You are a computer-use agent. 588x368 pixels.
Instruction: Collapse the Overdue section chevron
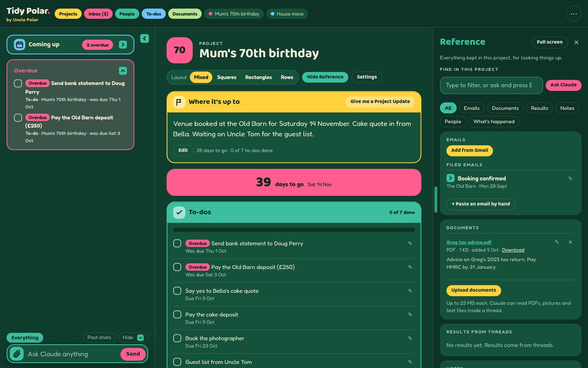(123, 71)
